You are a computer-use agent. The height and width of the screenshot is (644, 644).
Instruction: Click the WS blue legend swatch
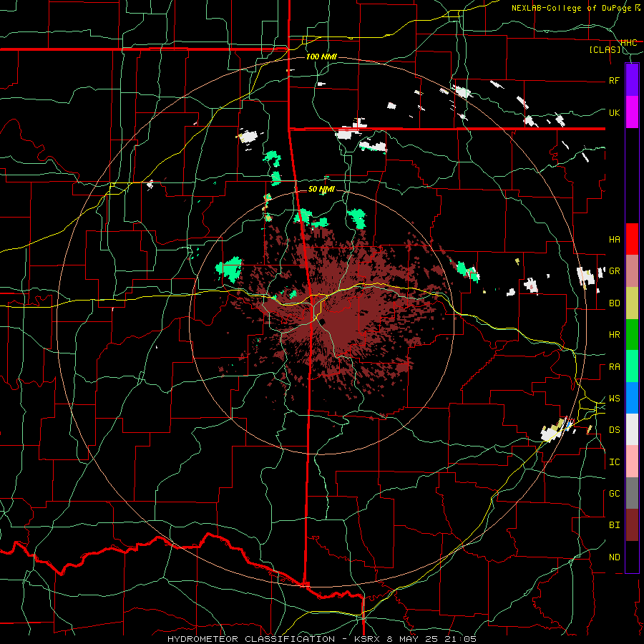coord(632,398)
